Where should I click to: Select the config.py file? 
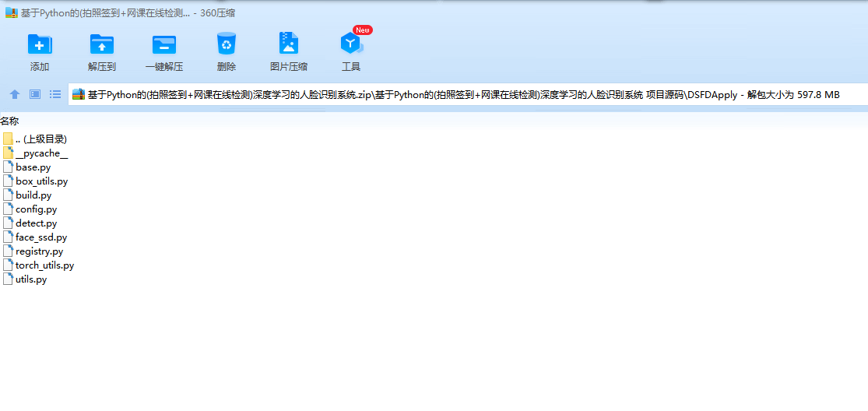click(30, 209)
